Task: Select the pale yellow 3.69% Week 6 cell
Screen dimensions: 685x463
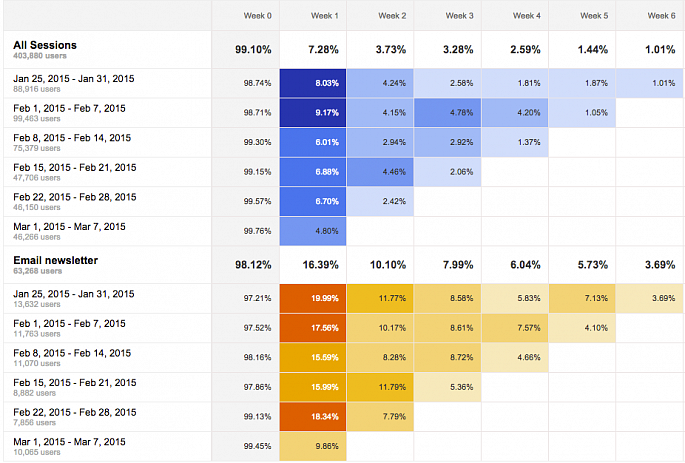Action: click(649, 298)
